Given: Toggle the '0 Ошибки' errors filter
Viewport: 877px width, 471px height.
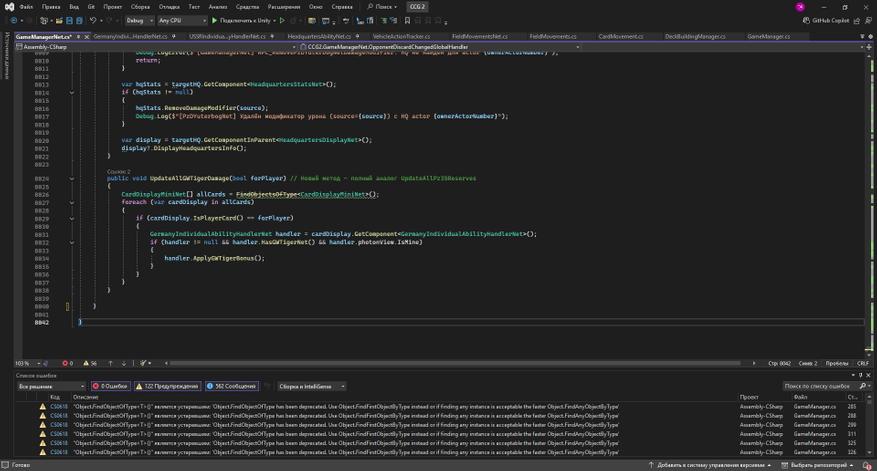Looking at the screenshot, I should tap(112, 386).
